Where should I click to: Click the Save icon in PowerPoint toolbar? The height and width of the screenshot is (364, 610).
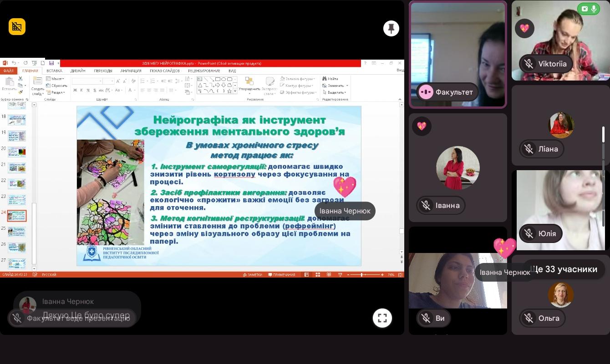51,63
